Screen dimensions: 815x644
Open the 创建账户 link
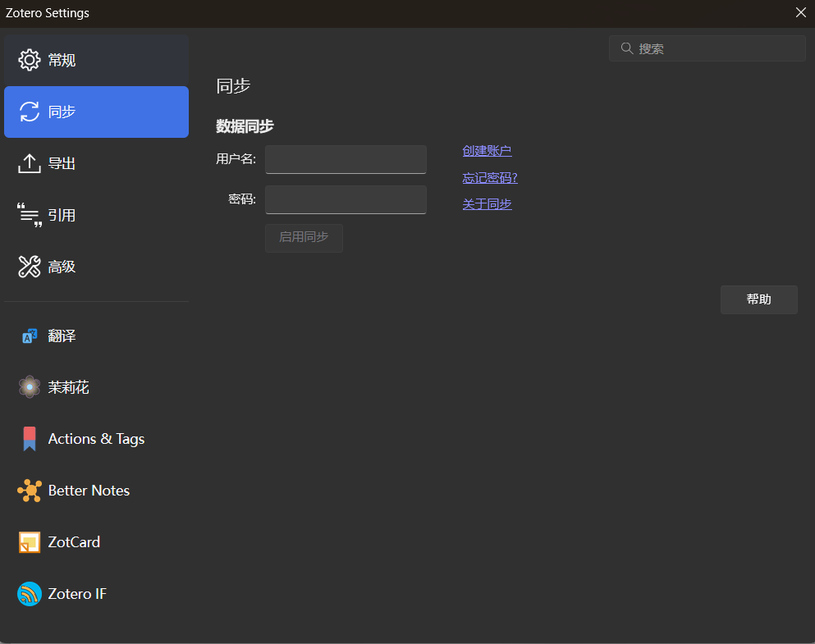pyautogui.click(x=487, y=151)
